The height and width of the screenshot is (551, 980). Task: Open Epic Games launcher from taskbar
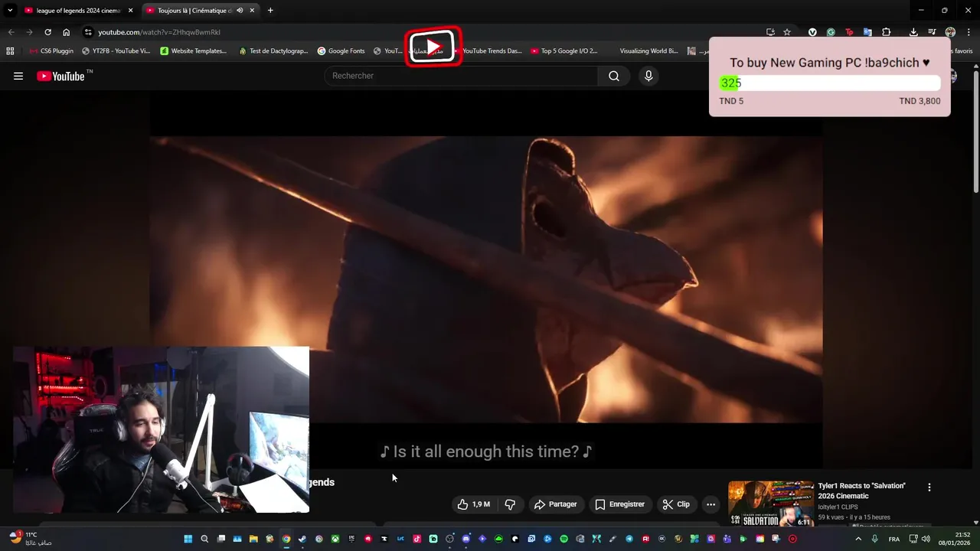(351, 539)
